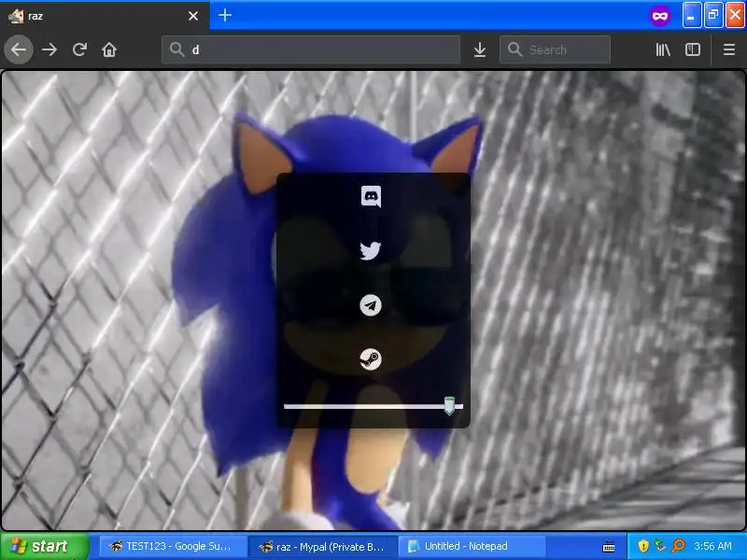Click the 3:56 AM clock
Image resolution: width=747 pixels, height=560 pixels.
(x=712, y=546)
